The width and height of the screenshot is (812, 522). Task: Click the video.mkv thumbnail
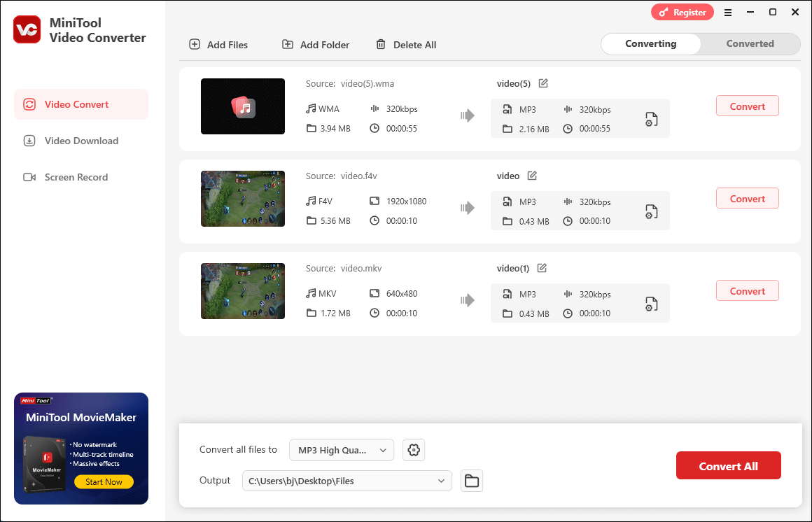pyautogui.click(x=243, y=291)
